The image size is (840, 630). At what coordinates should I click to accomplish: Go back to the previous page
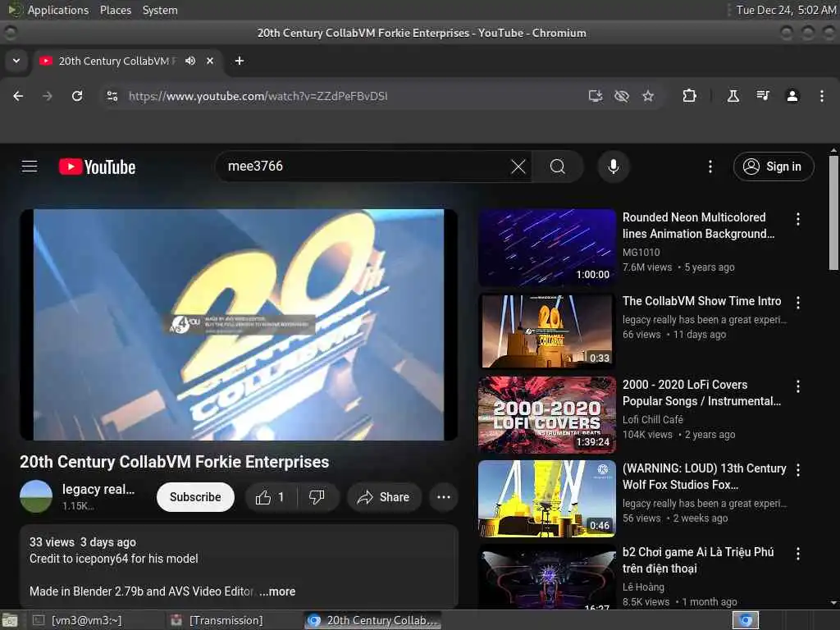pyautogui.click(x=18, y=96)
